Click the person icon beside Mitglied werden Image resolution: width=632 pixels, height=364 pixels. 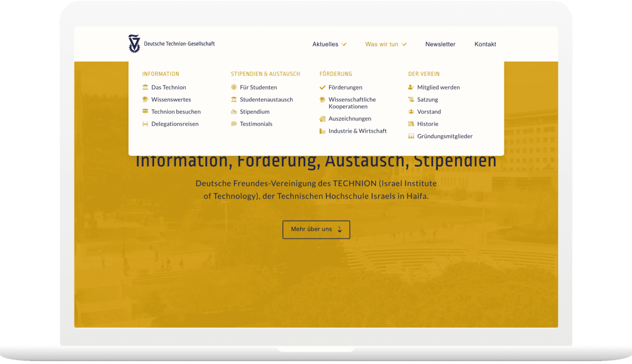tap(411, 87)
